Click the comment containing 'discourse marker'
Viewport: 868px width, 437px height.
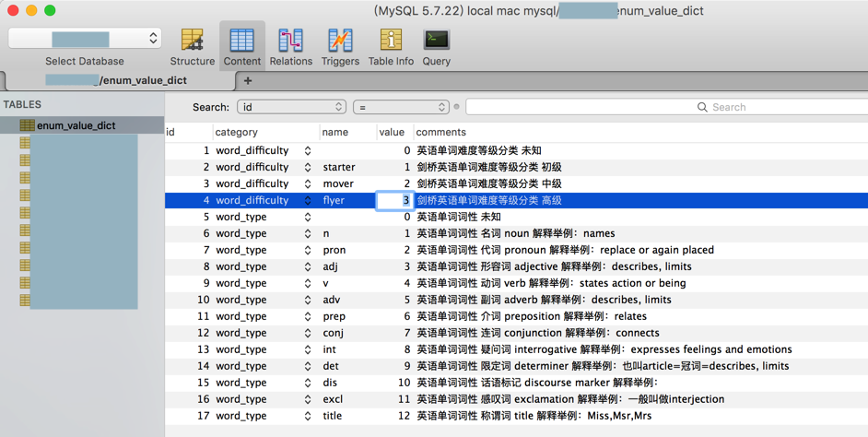537,384
